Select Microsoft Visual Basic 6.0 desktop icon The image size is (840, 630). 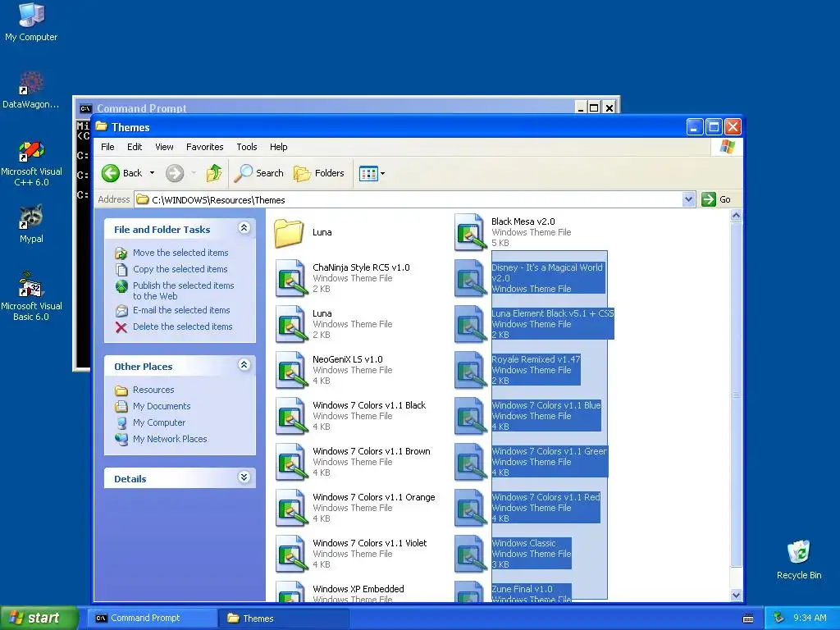31,296
